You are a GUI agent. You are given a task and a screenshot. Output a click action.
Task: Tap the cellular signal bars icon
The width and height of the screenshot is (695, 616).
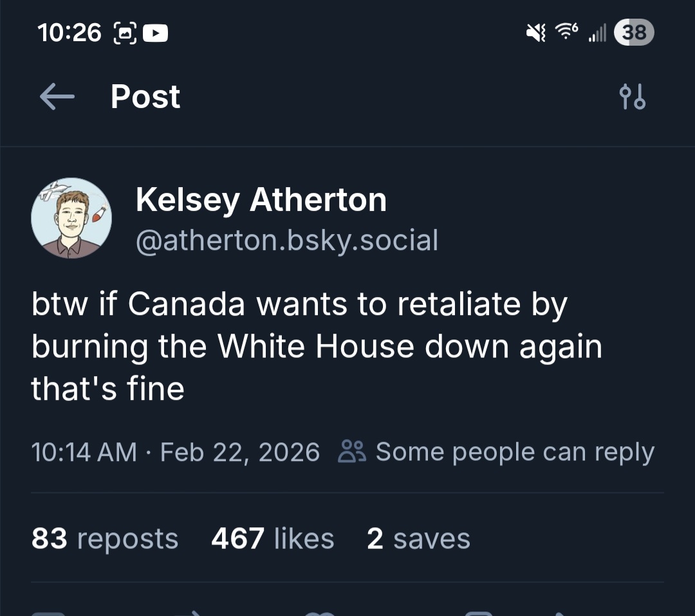coord(598,32)
